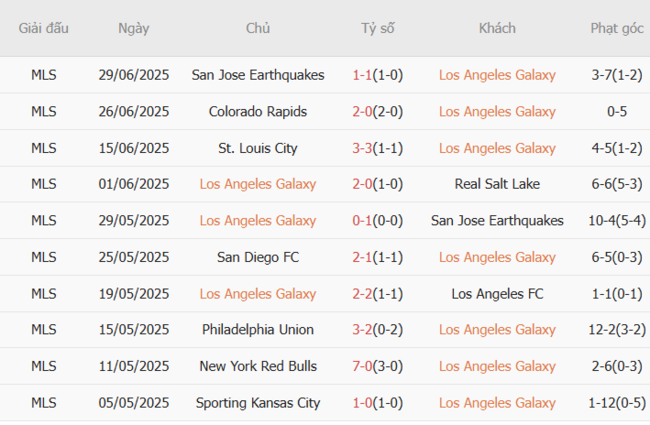Open the Colorado Rapids team link

[258, 111]
